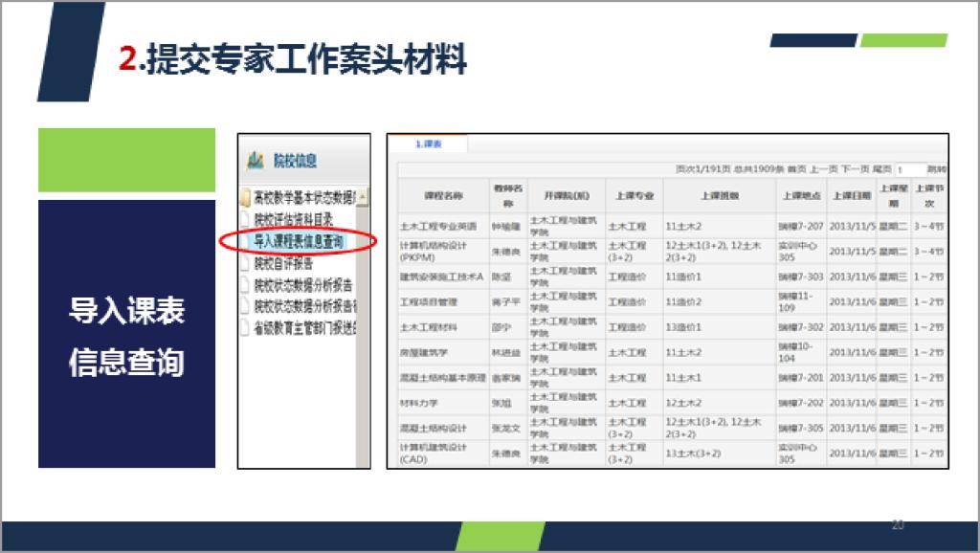The height and width of the screenshot is (553, 980).
Task: Select the 混凝土结构基本原理 course cell
Action: (x=443, y=378)
